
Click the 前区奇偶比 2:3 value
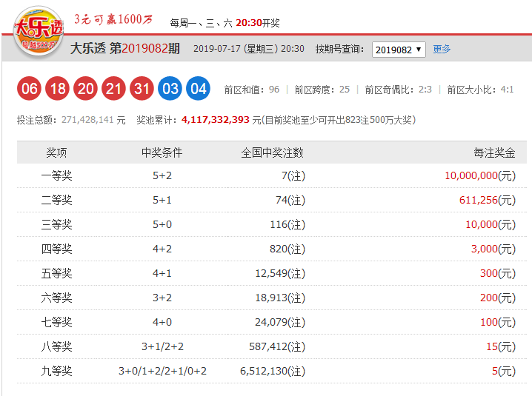(425, 90)
